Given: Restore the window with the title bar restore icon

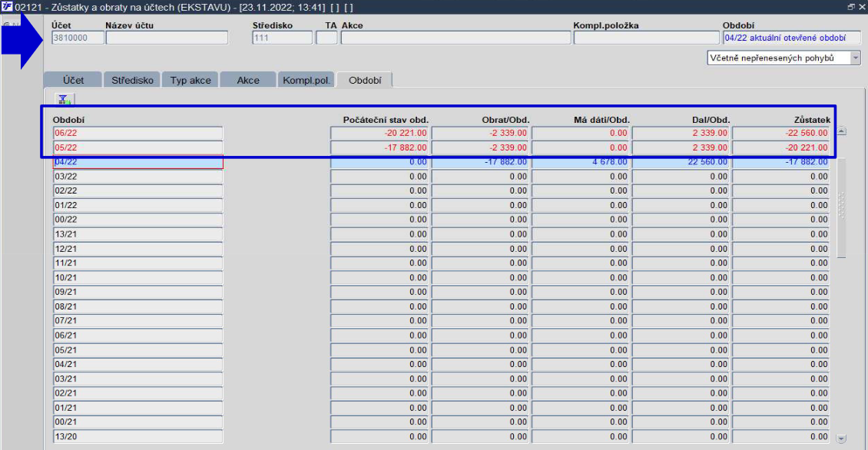Looking at the screenshot, I should (x=851, y=7).
